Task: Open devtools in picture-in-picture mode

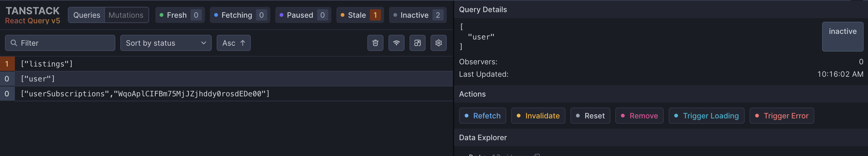Action: (417, 43)
